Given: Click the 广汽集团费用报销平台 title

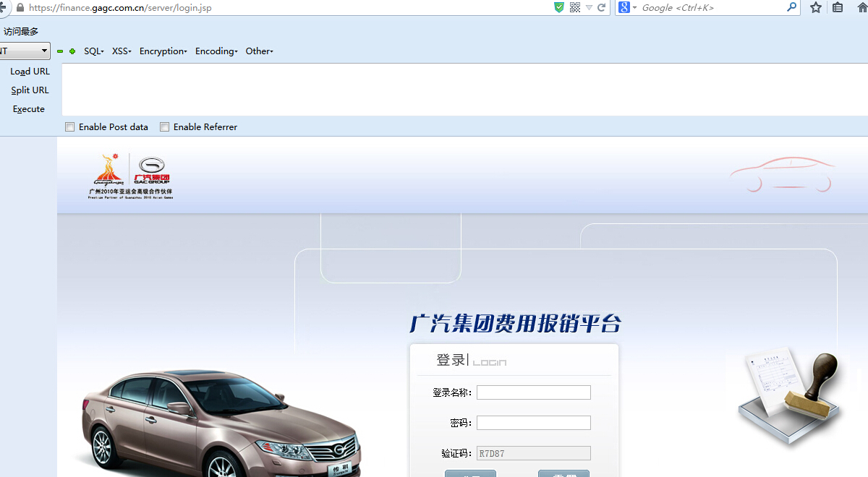Looking at the screenshot, I should [x=515, y=323].
